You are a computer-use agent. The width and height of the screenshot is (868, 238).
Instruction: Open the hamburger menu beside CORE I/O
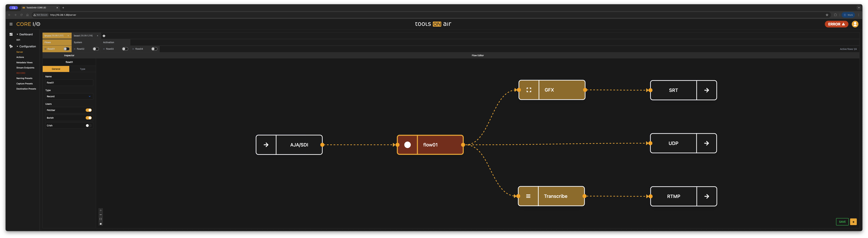tap(11, 24)
